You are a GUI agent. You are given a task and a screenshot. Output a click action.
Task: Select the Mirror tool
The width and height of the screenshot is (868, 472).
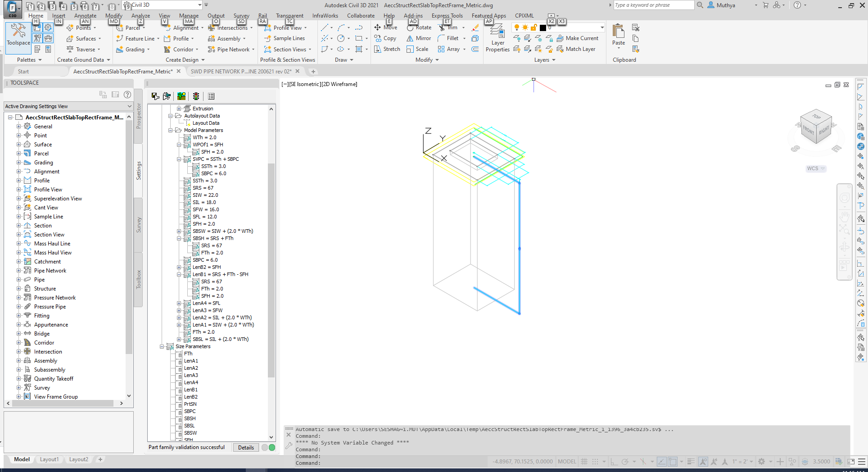click(x=418, y=38)
